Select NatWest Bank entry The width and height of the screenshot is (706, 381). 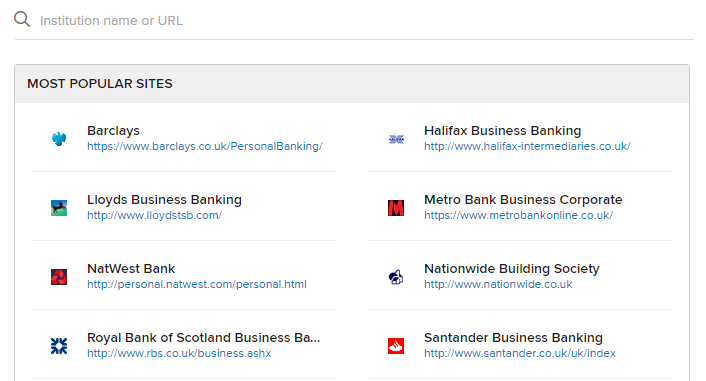tap(131, 268)
